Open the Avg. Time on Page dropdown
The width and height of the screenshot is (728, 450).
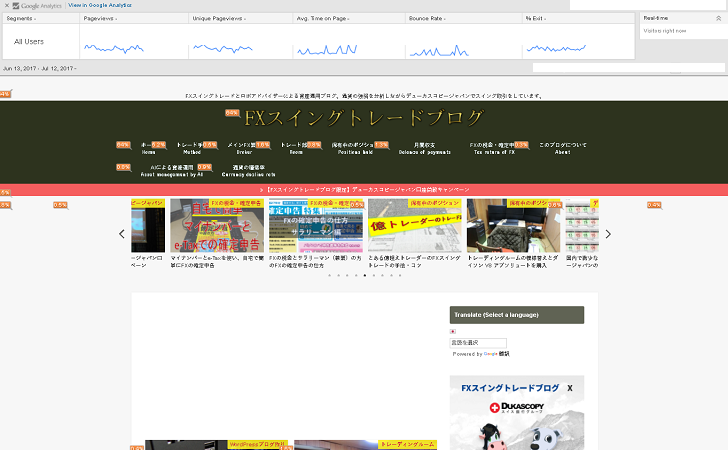(x=323, y=19)
